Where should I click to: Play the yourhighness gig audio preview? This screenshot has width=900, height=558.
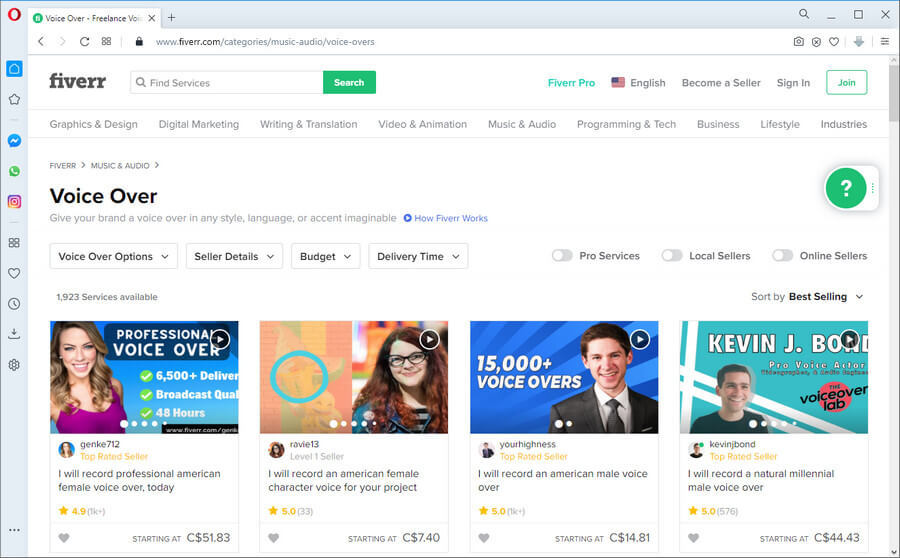click(x=639, y=339)
